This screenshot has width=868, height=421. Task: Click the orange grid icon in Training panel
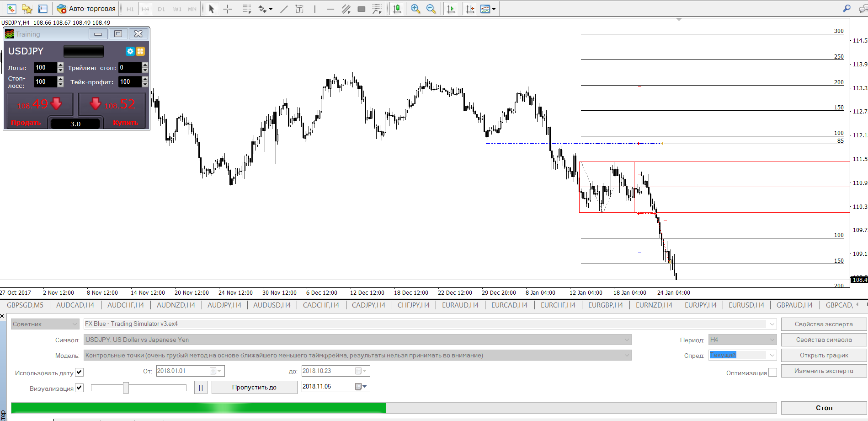click(140, 51)
